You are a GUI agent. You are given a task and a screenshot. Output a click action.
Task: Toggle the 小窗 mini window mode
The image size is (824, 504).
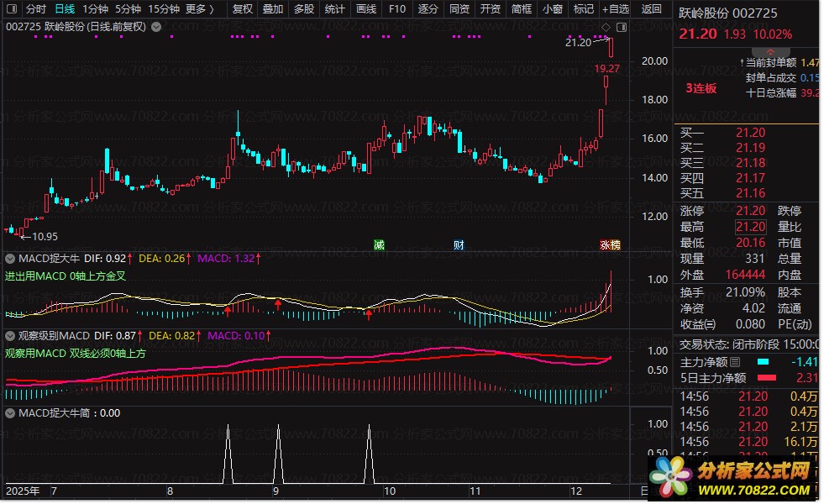(552, 9)
